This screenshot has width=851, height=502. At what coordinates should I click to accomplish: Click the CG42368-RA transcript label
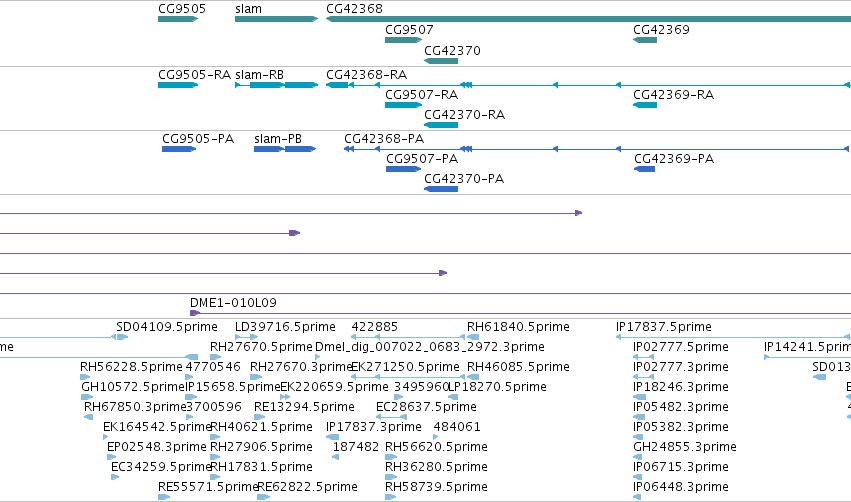pyautogui.click(x=366, y=75)
